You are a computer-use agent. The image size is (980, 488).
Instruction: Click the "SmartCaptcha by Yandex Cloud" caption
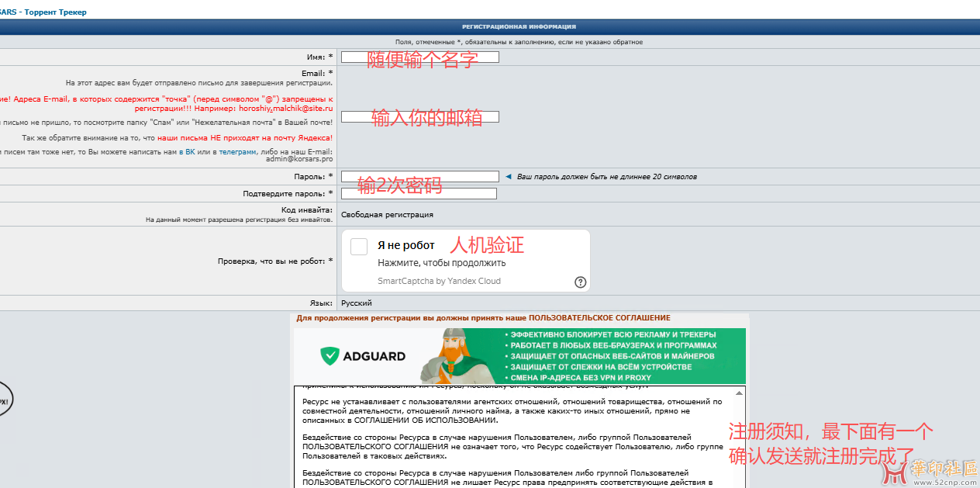click(x=440, y=281)
